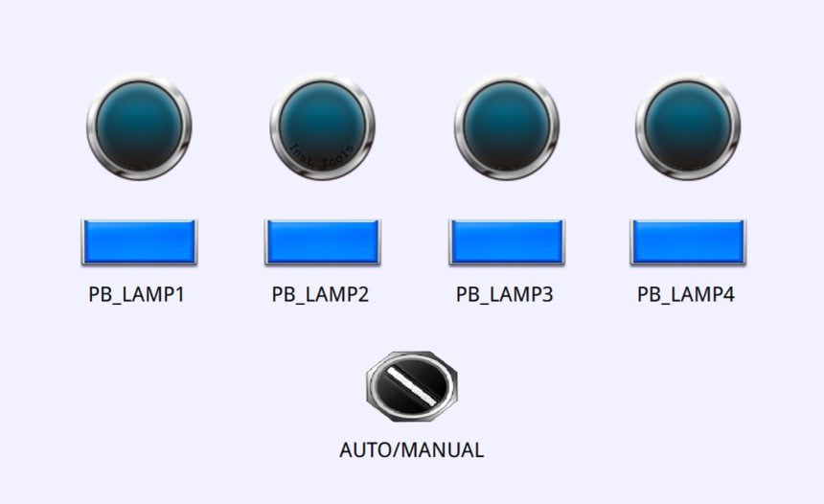Toggle the AUTO/MANUAL selector switch
The image size is (824, 504).
click(x=412, y=386)
